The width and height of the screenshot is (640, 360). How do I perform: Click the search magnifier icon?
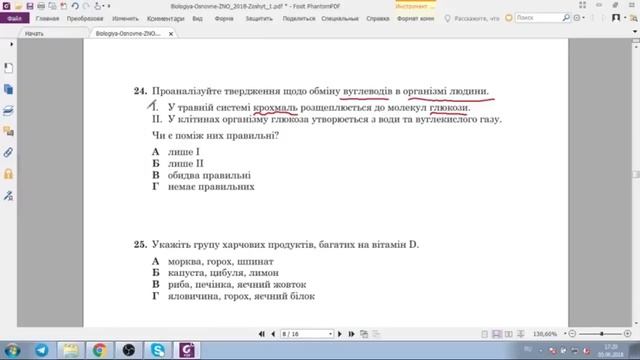566,18
